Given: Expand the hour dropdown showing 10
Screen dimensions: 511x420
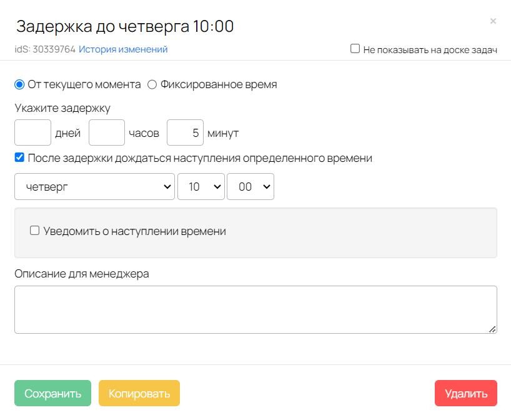Looking at the screenshot, I should tap(201, 187).
